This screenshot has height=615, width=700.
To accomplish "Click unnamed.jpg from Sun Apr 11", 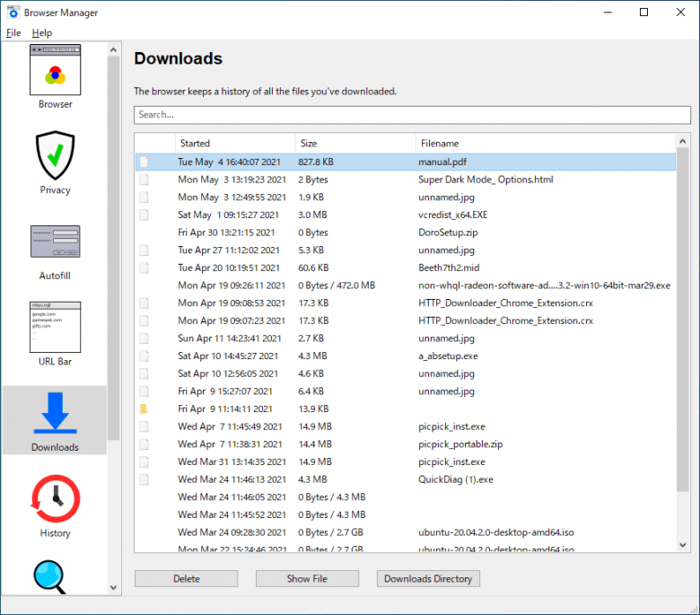I will click(446, 338).
